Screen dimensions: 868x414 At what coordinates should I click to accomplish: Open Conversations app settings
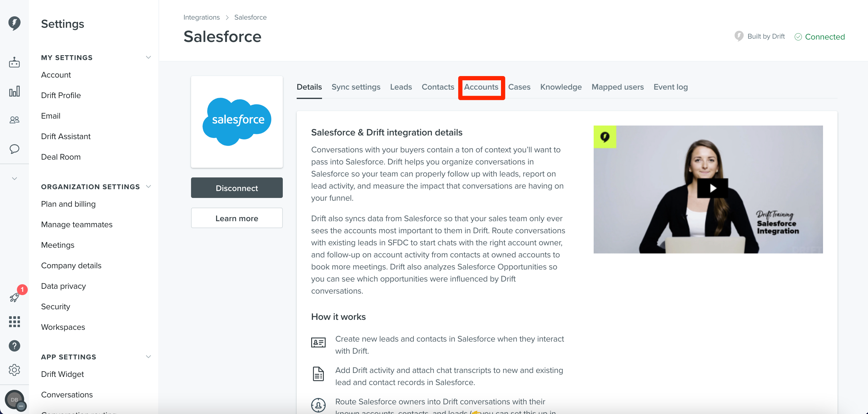point(67,395)
